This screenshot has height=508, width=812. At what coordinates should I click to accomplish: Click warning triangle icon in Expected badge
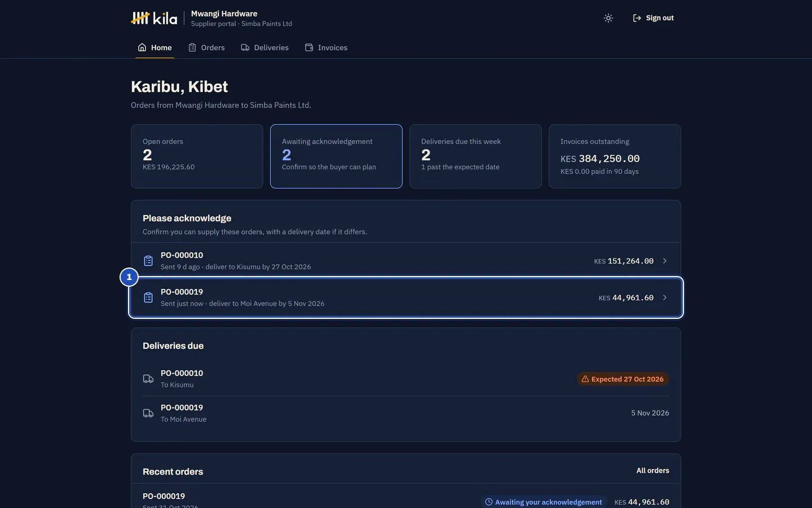(585, 379)
